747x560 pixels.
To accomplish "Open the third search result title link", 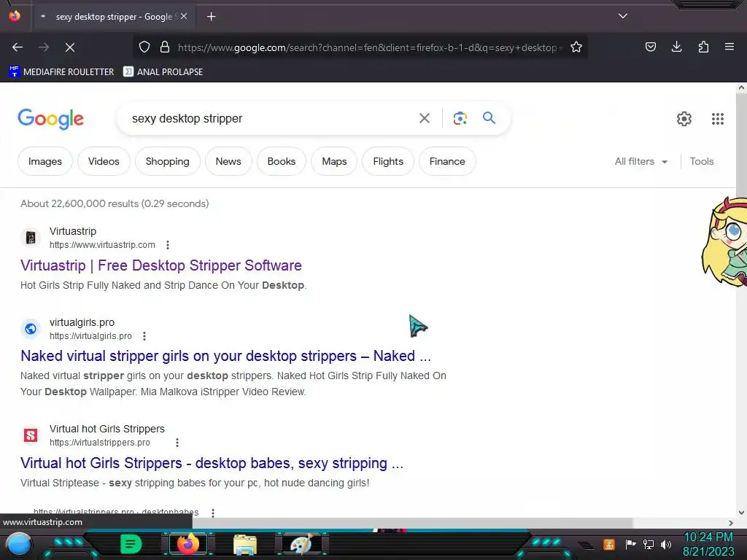I will 212,463.
